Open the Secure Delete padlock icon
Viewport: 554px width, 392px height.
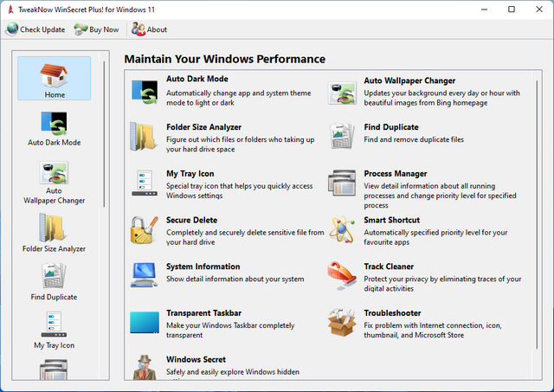tap(144, 230)
